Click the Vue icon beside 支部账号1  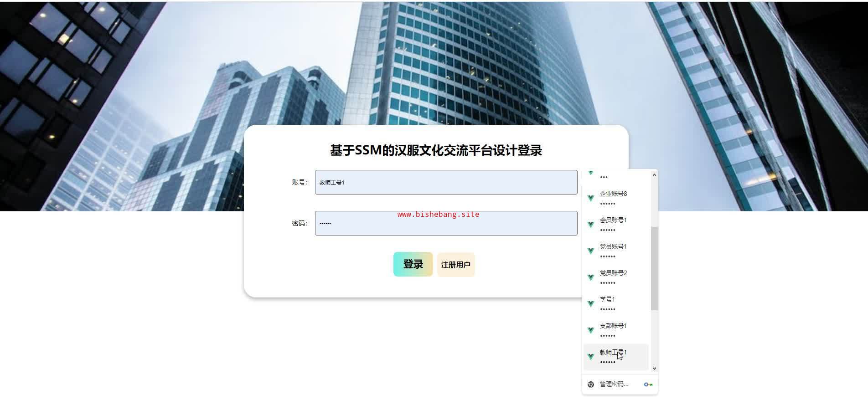pos(591,330)
